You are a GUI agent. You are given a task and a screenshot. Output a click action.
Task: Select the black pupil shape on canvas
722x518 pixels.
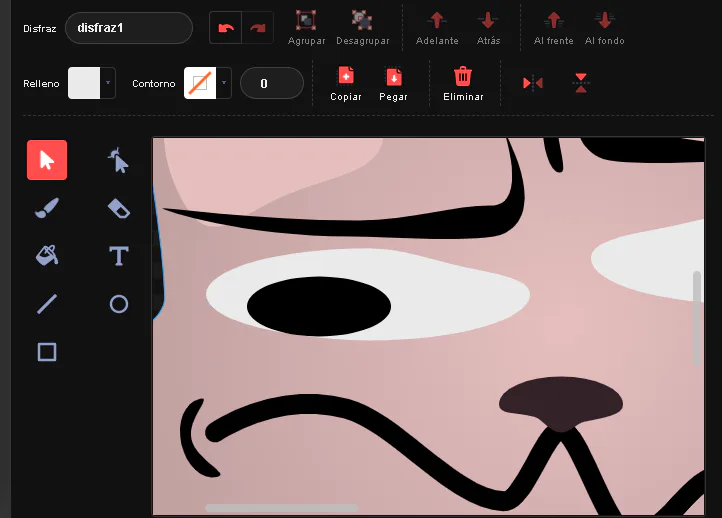point(319,306)
